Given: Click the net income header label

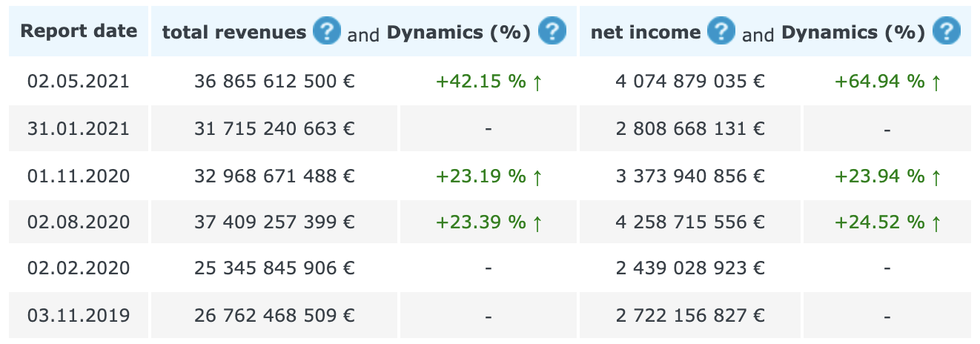Looking at the screenshot, I should [x=646, y=33].
